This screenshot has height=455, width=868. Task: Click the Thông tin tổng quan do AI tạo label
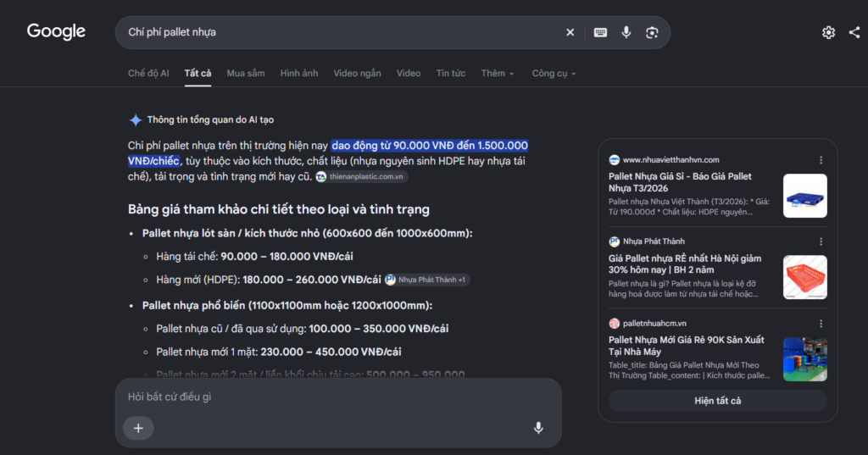pos(210,119)
